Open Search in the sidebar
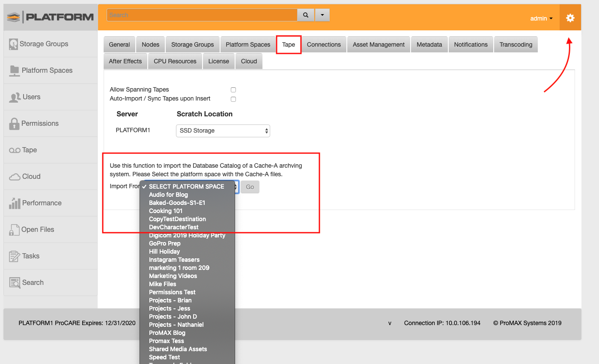Image resolution: width=599 pixels, height=364 pixels. click(x=51, y=282)
